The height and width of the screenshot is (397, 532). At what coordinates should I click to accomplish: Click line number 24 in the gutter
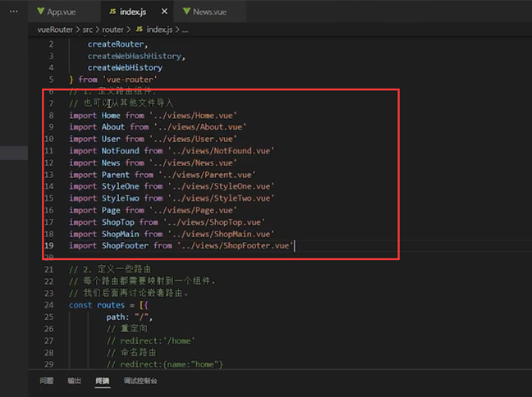(x=49, y=305)
